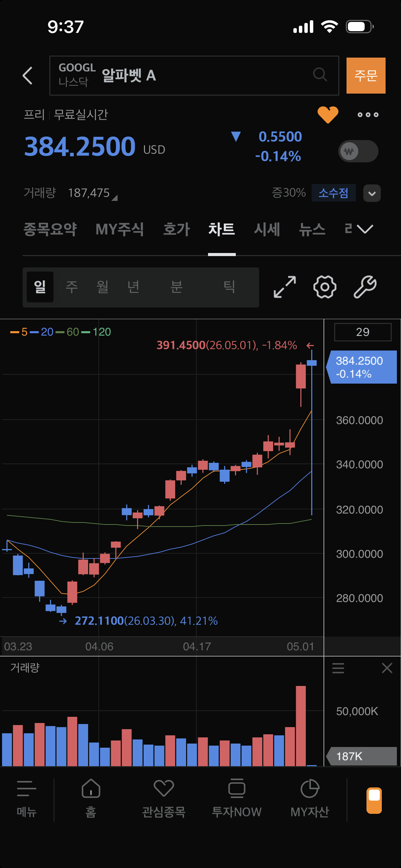The image size is (401, 868).
Task: Expand the 거래량 187,475 detail triangle
Action: (114, 198)
